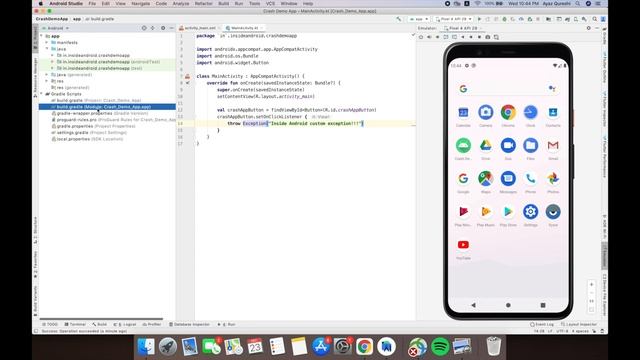The image size is (640, 360).
Task: Open the Build menu in menu bar
Action: 224,4
